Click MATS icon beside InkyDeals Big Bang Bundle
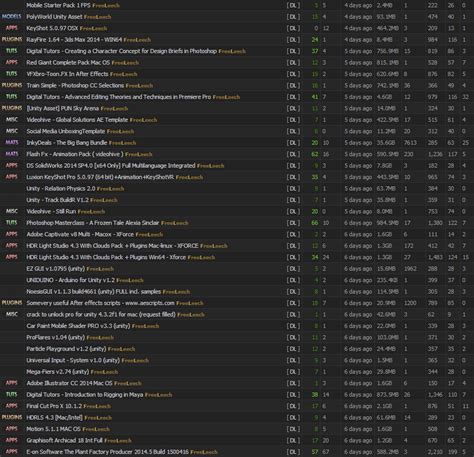The height and width of the screenshot is (457, 474). click(x=12, y=142)
